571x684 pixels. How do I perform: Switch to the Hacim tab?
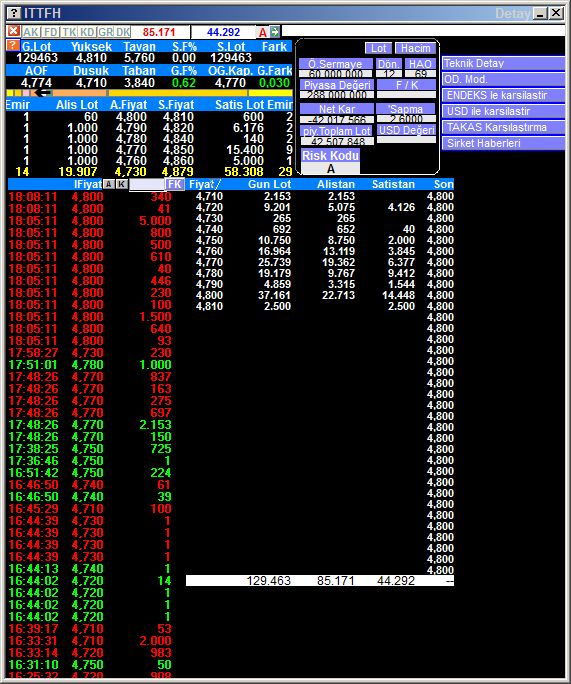pos(416,48)
